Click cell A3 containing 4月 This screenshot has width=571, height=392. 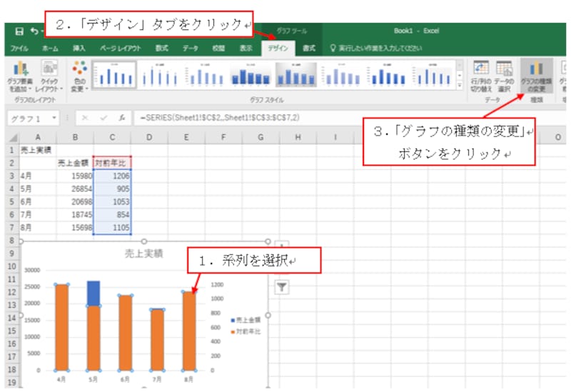(38, 176)
